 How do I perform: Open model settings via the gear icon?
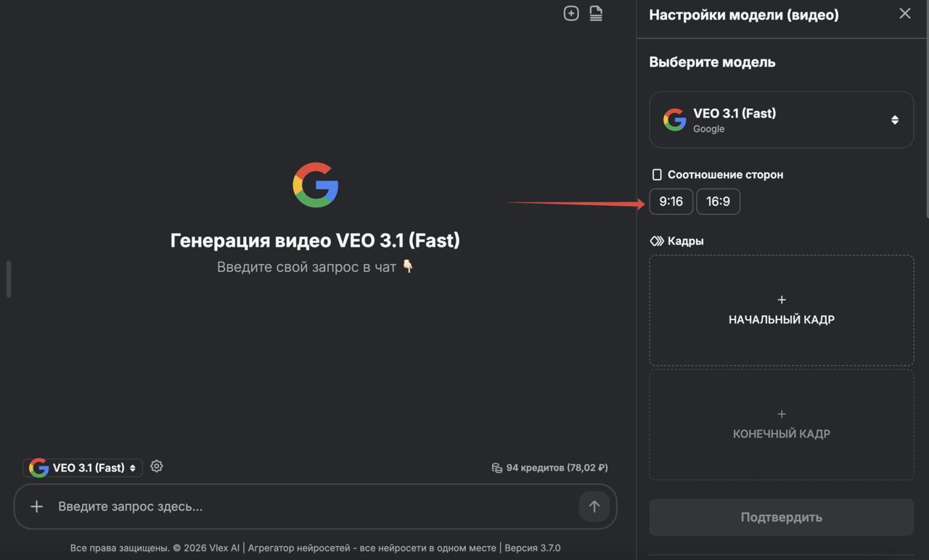point(157,466)
